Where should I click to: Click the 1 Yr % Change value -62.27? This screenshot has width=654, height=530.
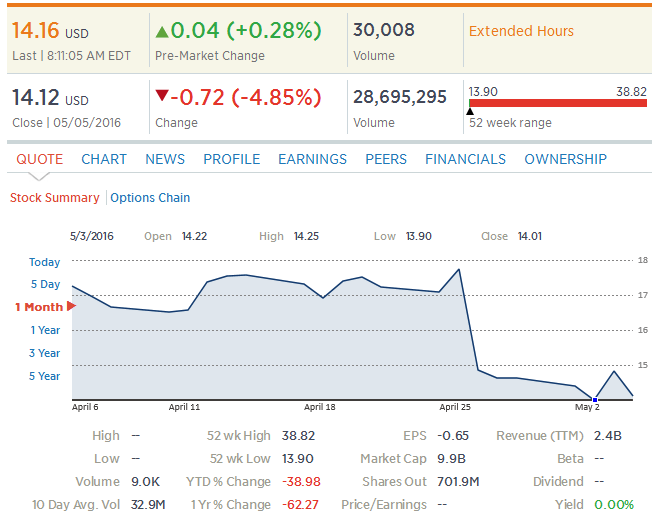click(300, 505)
